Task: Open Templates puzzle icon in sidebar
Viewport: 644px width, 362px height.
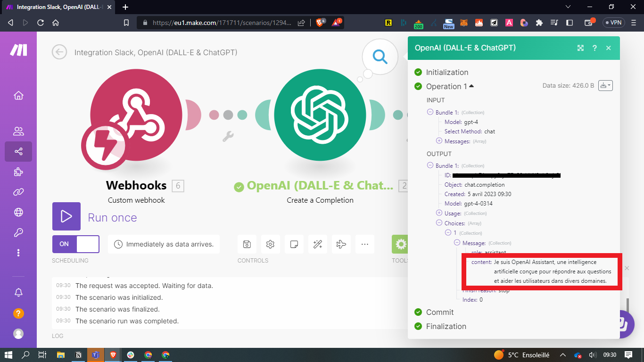Action: point(18,172)
